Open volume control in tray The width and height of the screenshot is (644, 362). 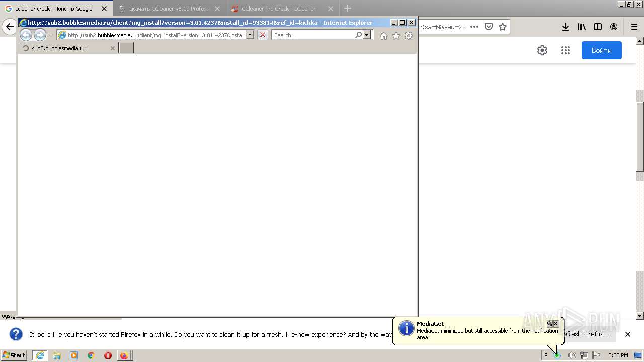click(572, 355)
